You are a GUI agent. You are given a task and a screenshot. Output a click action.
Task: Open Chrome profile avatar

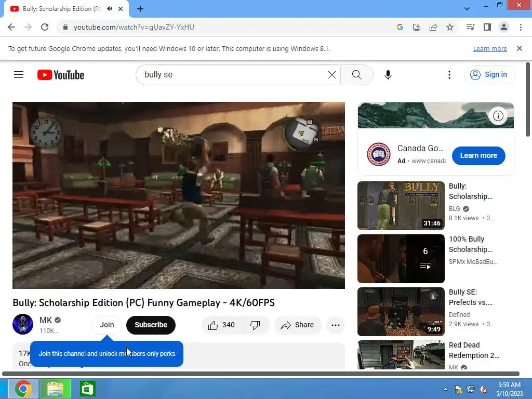coord(504,27)
